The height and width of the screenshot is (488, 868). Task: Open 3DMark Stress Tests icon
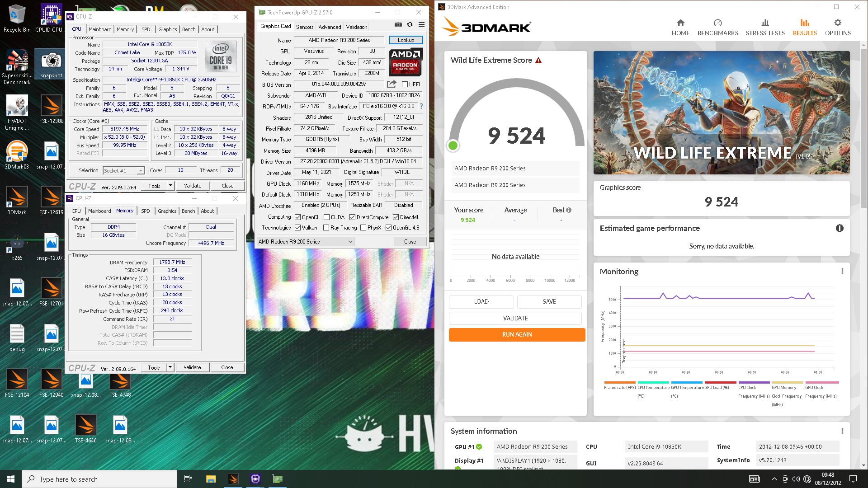click(765, 23)
